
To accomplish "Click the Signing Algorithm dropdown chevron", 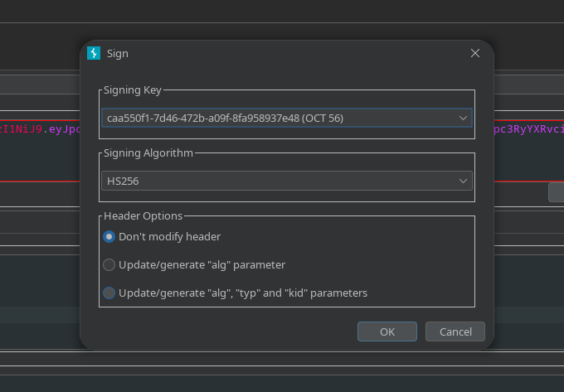I will (463, 181).
